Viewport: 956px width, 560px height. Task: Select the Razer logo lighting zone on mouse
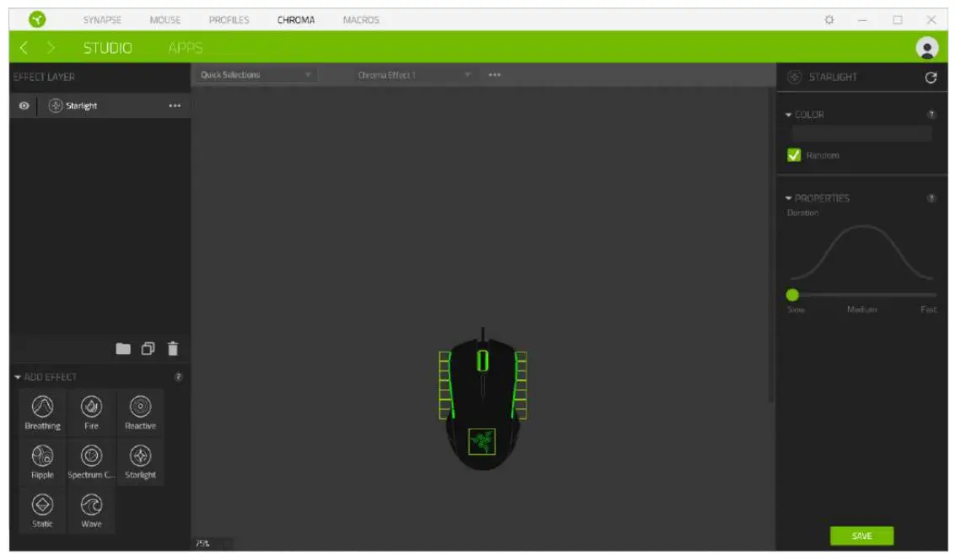pyautogui.click(x=482, y=441)
